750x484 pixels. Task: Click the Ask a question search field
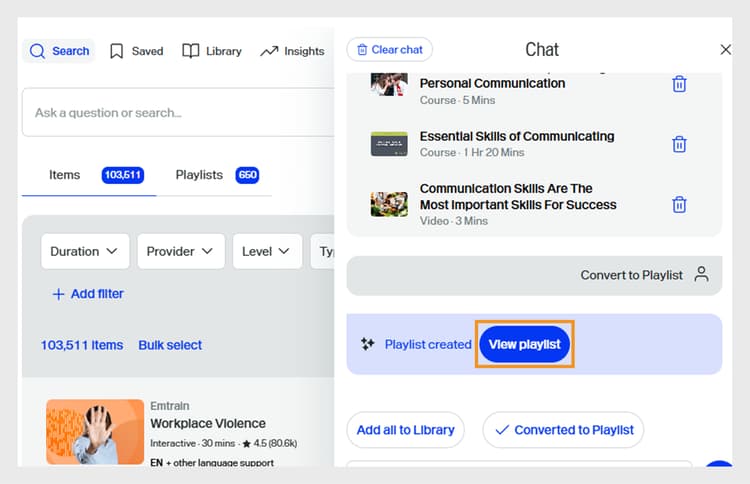click(x=175, y=113)
